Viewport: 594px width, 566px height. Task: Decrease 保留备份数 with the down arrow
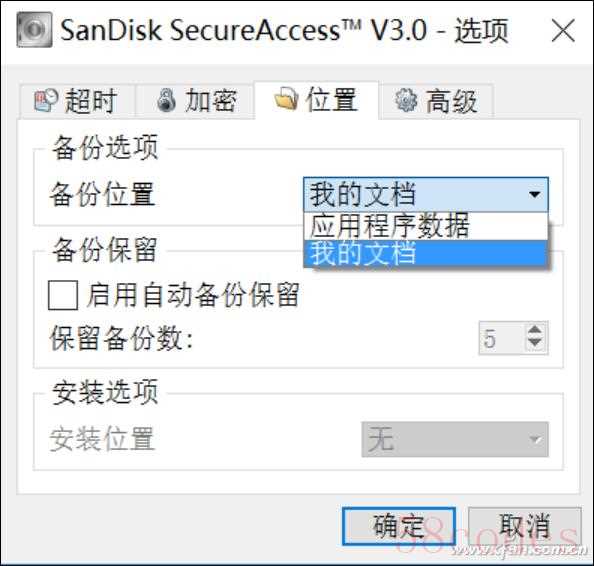535,343
